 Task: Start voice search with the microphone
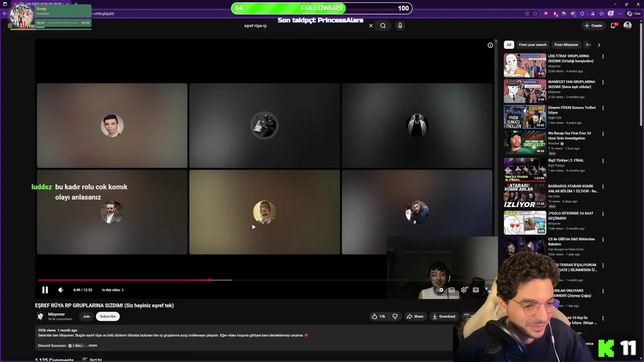tap(400, 26)
